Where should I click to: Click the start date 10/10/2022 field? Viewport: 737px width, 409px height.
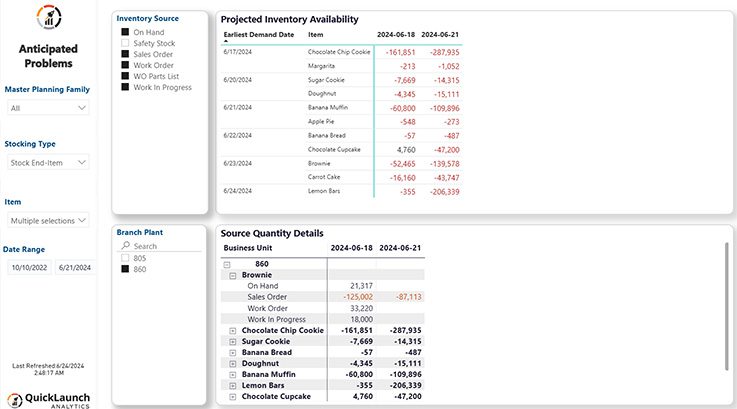tap(28, 267)
